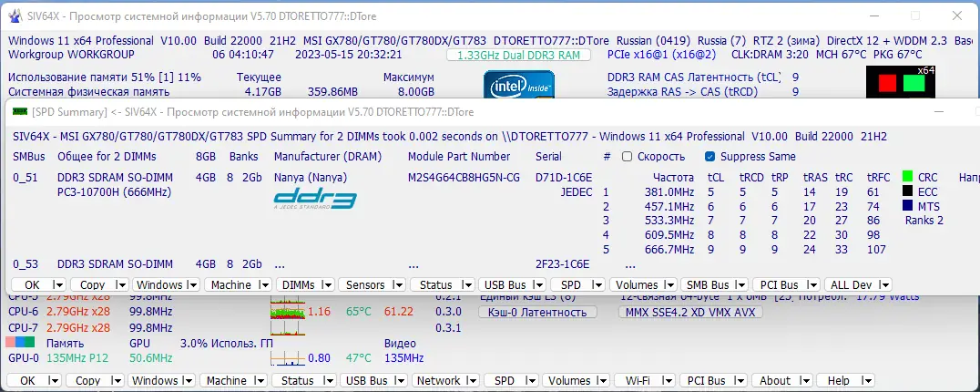Click the Частота column header
This screenshot has height=392, width=980.
tap(673, 178)
